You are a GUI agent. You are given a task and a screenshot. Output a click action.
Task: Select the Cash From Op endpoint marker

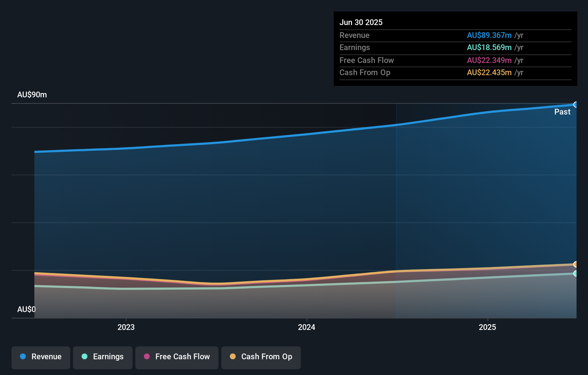pyautogui.click(x=575, y=264)
